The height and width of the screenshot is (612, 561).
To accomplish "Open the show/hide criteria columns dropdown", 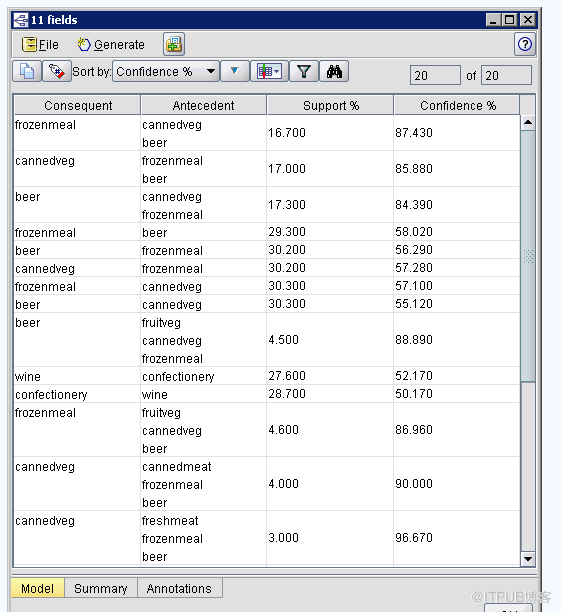I will [x=269, y=71].
